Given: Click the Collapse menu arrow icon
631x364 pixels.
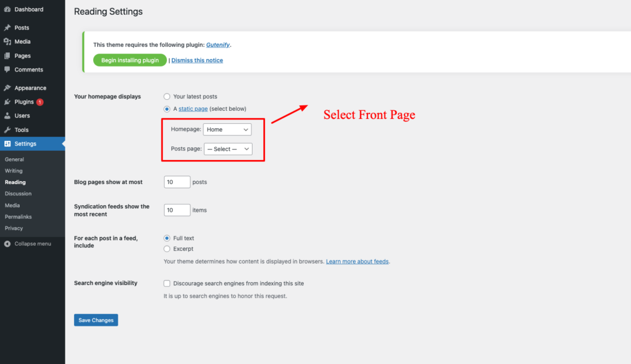Looking at the screenshot, I should tap(7, 244).
